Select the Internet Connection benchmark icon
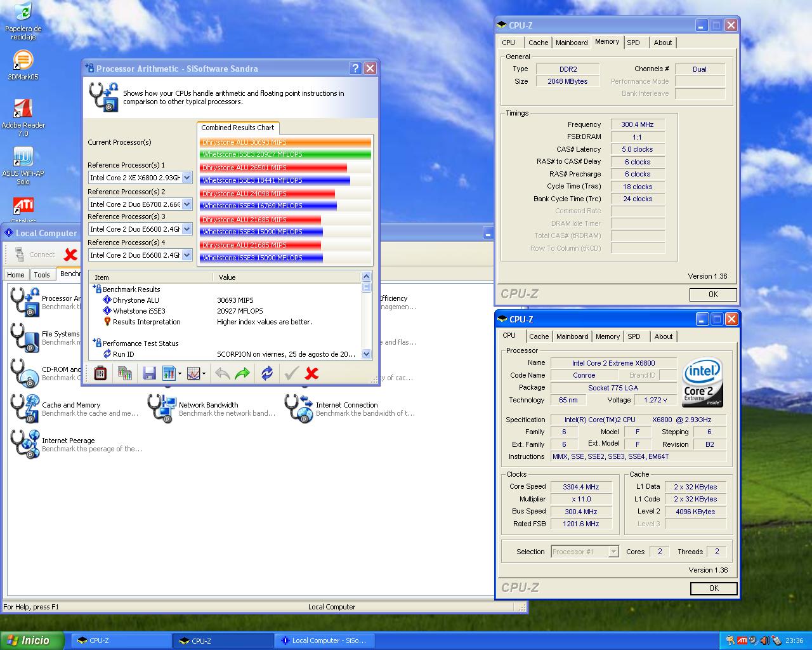 coord(299,408)
